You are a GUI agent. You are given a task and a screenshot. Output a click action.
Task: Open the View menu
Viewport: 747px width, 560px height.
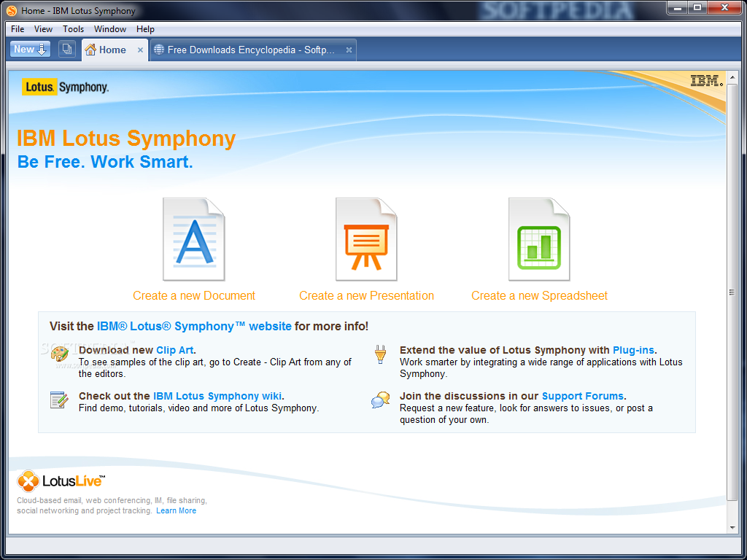coord(43,29)
